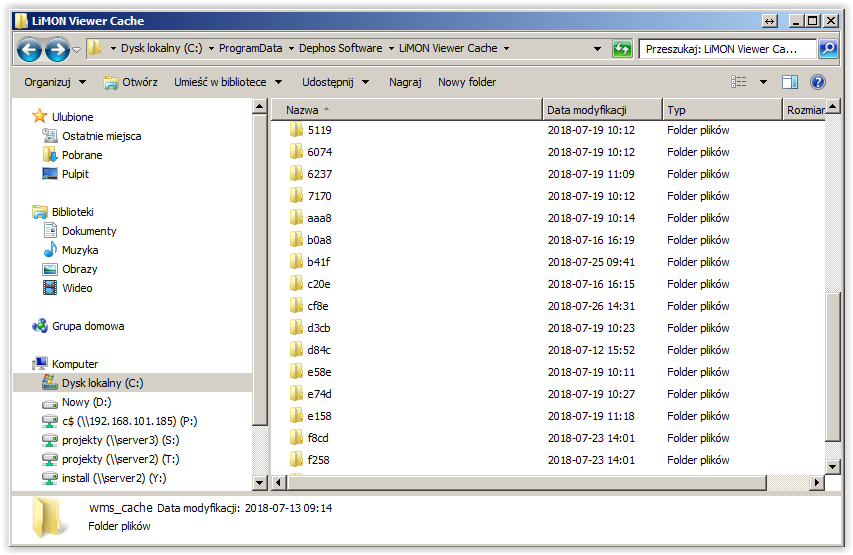Click horizontal scrollbar right arrow
Screen dimensions: 853x555
tap(816, 482)
